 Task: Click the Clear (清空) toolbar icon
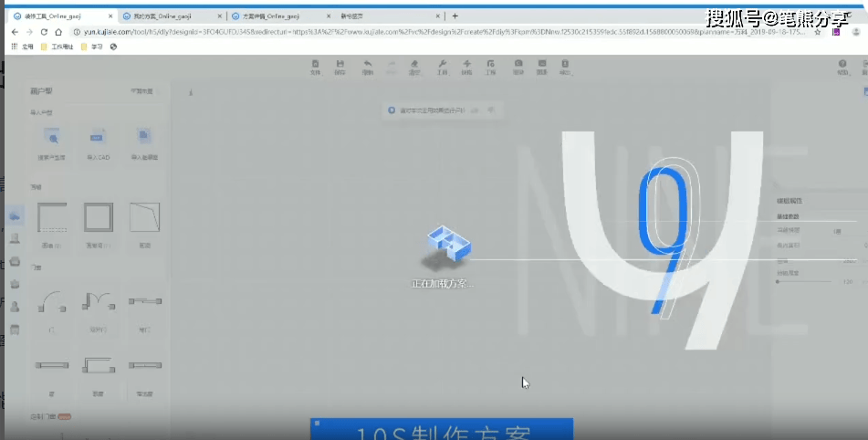[415, 65]
